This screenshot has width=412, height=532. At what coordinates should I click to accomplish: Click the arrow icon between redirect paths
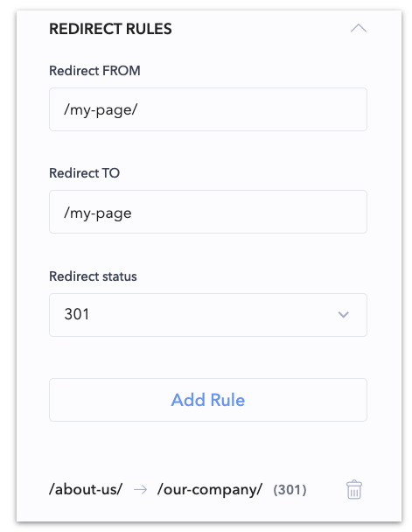[140, 490]
